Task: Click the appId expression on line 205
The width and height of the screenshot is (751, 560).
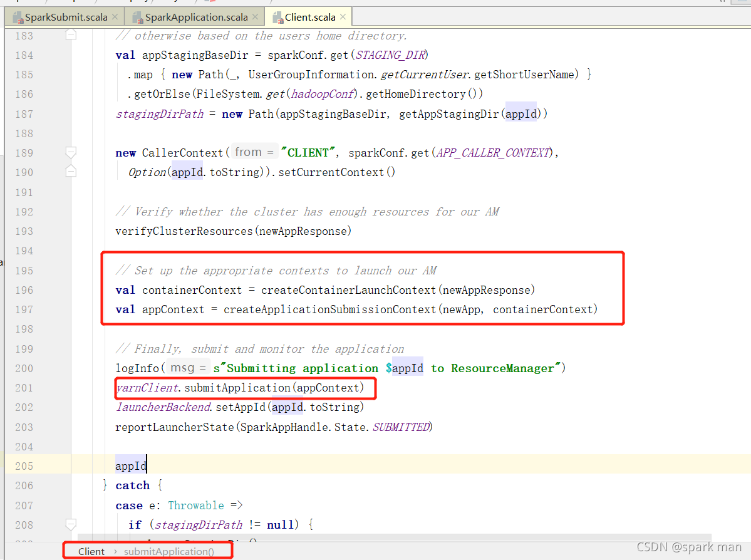Action: click(x=131, y=466)
